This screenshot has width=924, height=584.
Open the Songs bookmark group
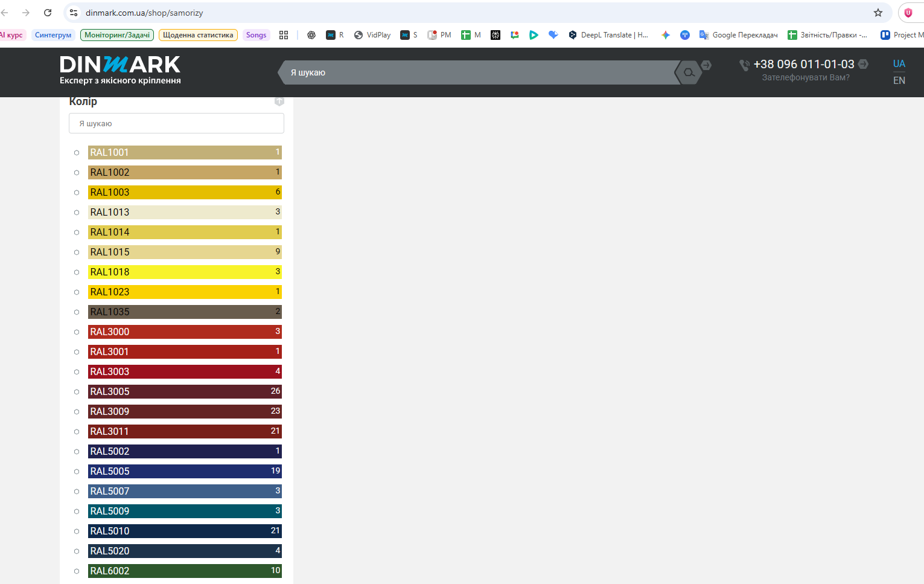[x=256, y=35]
